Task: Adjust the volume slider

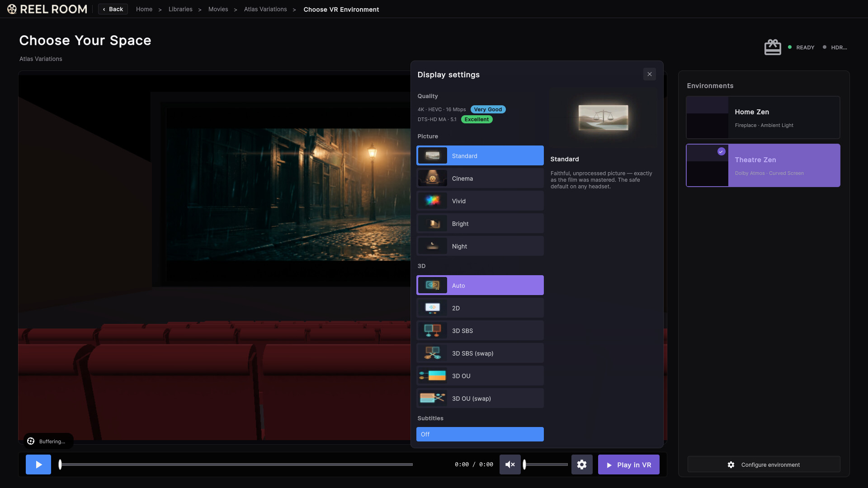Action: pos(546,465)
